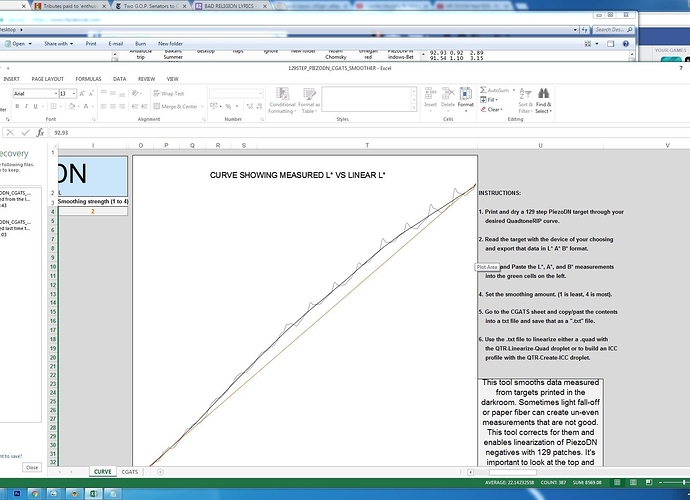Click the Orientation text angle icon
This screenshot has width=690, height=500.
[136, 93]
